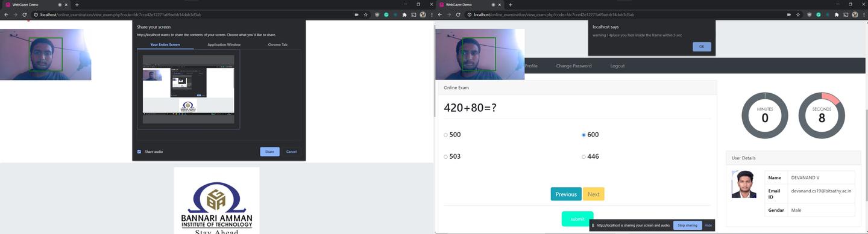Viewport: 868px width, 234px height.
Task: Open Chrome three-dot menu in left window
Action: click(431, 14)
